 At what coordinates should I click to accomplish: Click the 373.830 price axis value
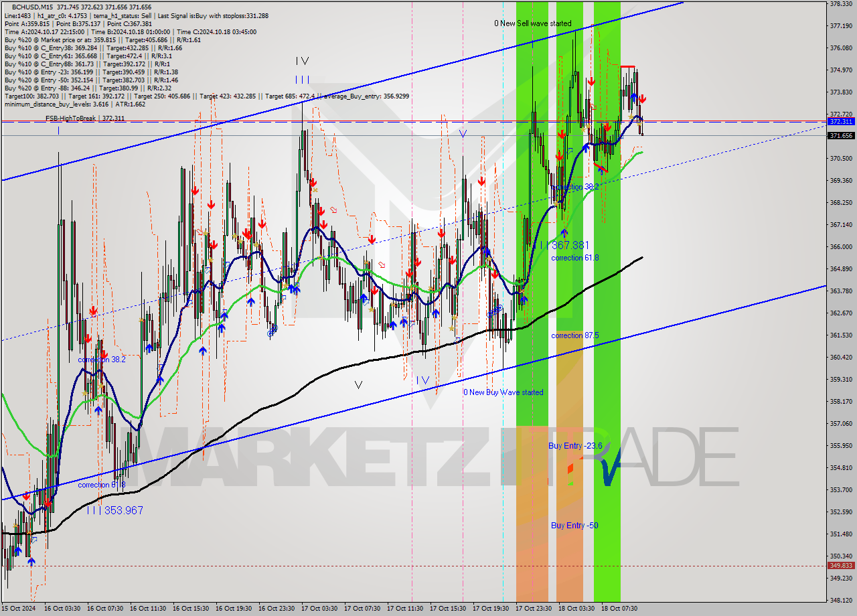pos(840,92)
